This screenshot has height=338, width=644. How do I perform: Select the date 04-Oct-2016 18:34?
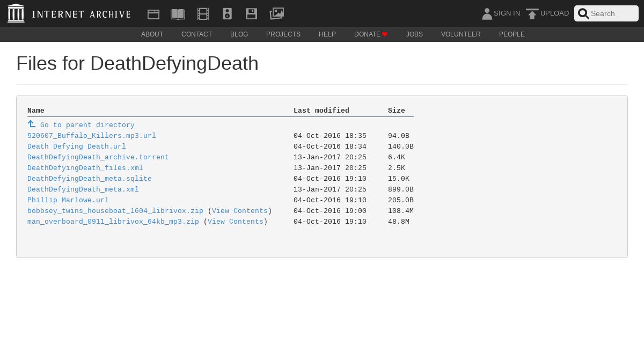tap(330, 146)
